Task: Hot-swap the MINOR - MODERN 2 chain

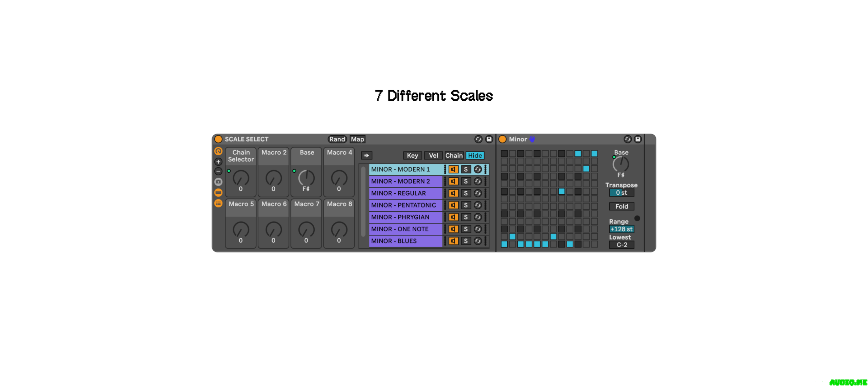Action: (478, 181)
